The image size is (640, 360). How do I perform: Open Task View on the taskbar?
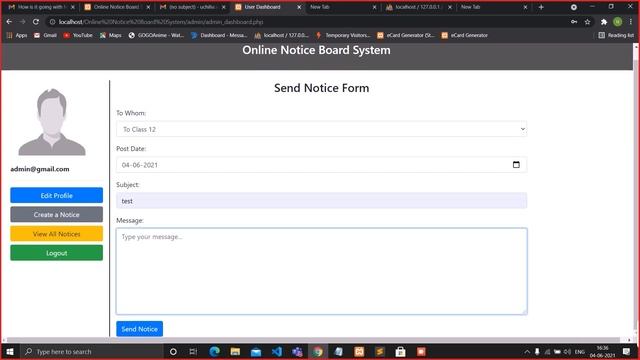coord(193,351)
